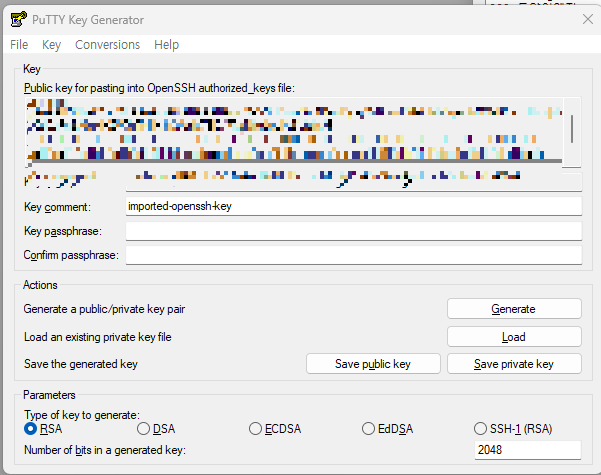Viewport: 601px width, 475px height.
Task: Focus the Key passphrase field
Action: (354, 231)
